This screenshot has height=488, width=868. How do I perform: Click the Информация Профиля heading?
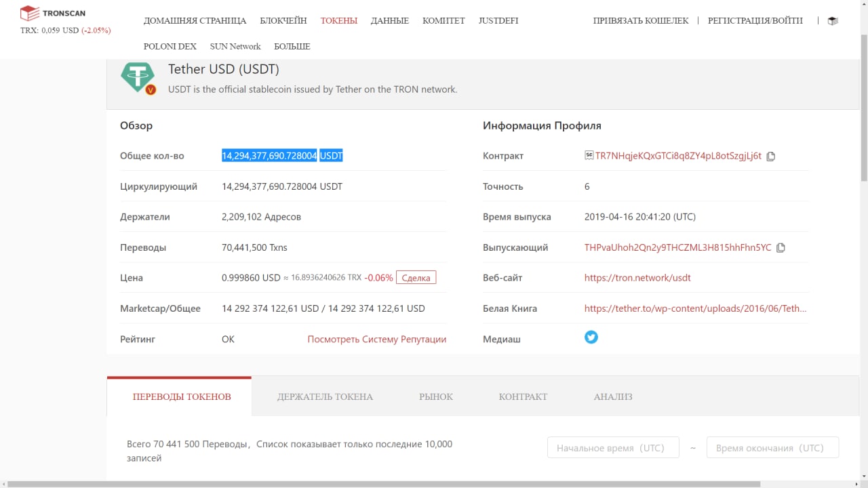click(542, 125)
